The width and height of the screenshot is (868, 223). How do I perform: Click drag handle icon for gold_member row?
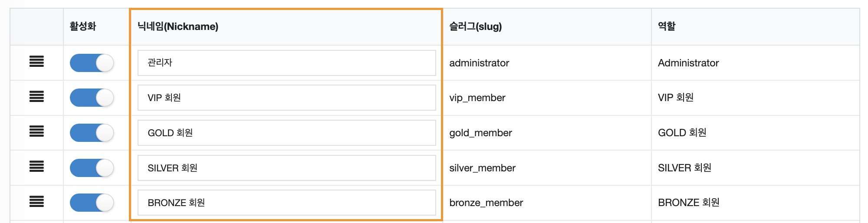click(x=36, y=131)
